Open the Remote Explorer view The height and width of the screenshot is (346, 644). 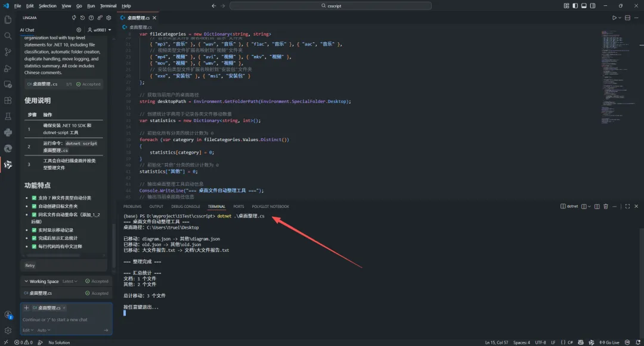(x=8, y=85)
